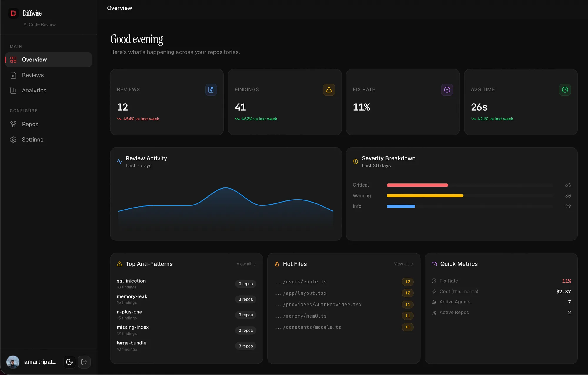Click the Critical count 65
The image size is (588, 375).
click(x=568, y=185)
